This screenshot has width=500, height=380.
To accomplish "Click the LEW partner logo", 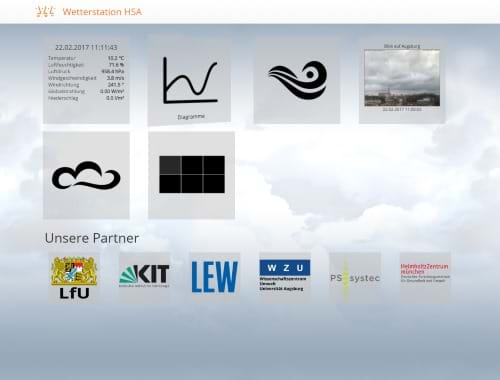I will pos(215,278).
